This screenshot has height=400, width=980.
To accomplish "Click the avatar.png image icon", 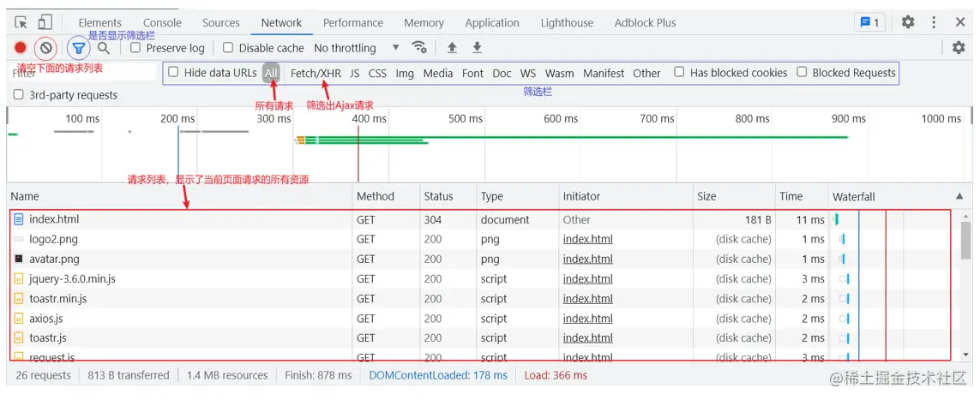I will coord(19,259).
